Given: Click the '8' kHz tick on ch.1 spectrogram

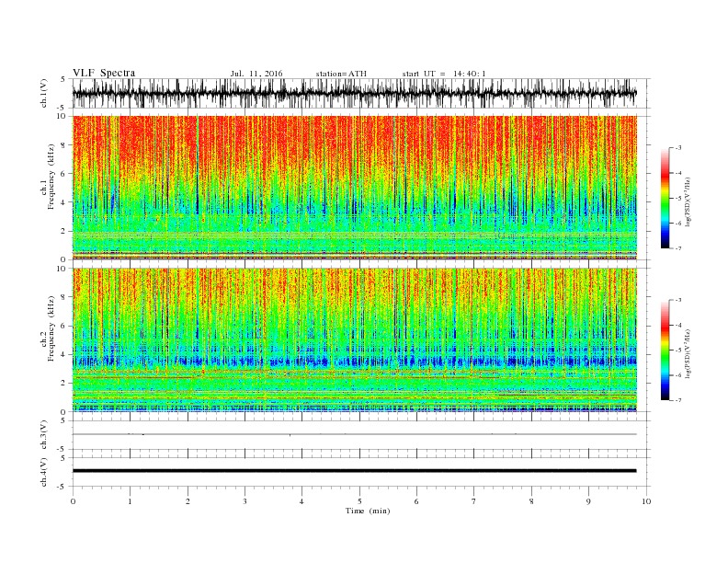Looking at the screenshot, I should (x=64, y=145).
